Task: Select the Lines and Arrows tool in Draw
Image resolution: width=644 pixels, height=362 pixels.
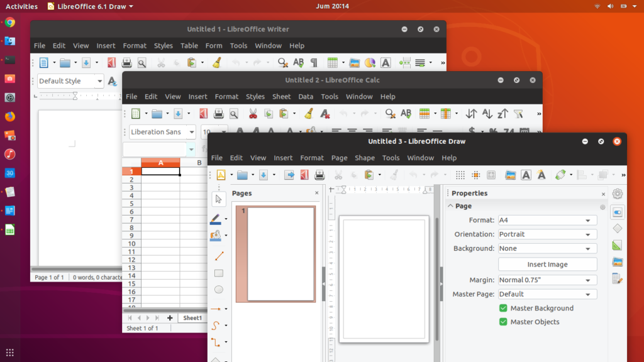Action: pyautogui.click(x=216, y=309)
